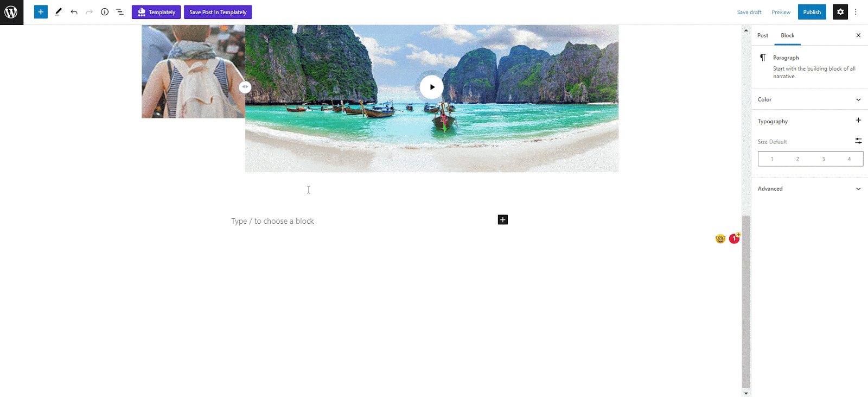
Task: Undo the last change
Action: pos(74,12)
